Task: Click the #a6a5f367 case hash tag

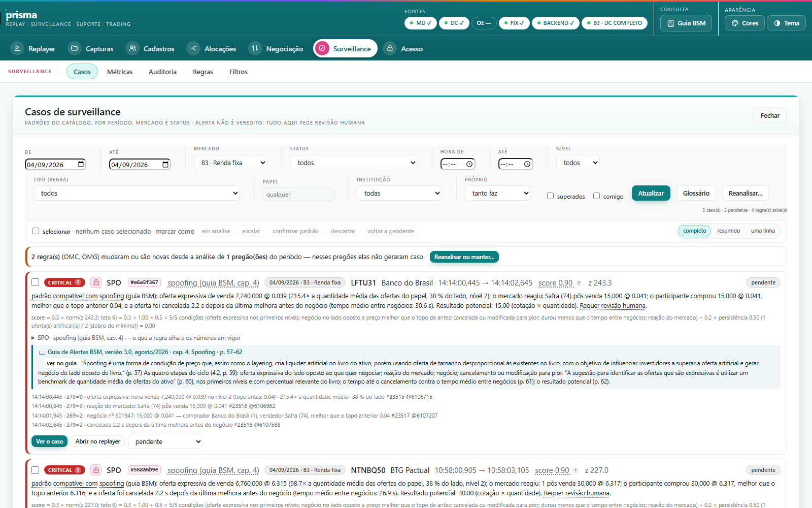Action: point(144,282)
